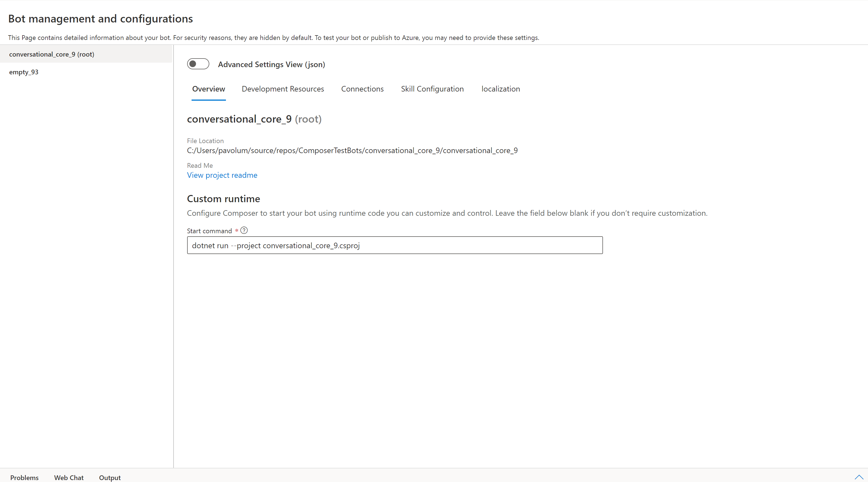
Task: Open the Output panel tab
Action: 110,477
